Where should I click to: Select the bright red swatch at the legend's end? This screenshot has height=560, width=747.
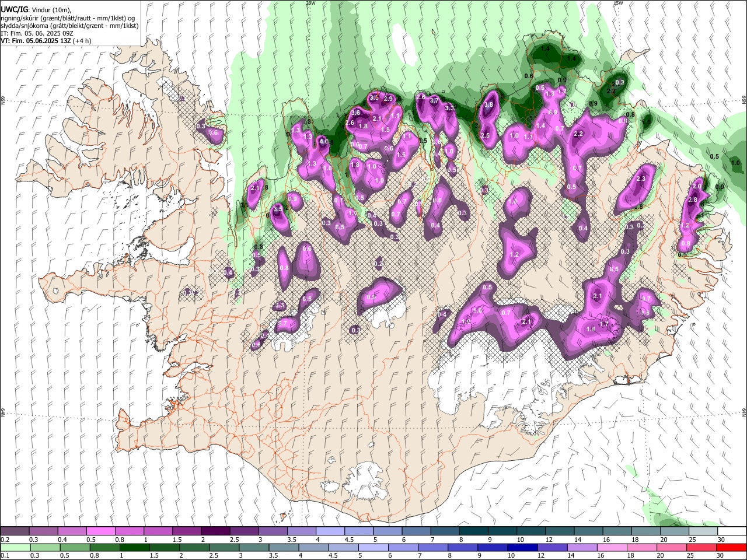click(731, 547)
